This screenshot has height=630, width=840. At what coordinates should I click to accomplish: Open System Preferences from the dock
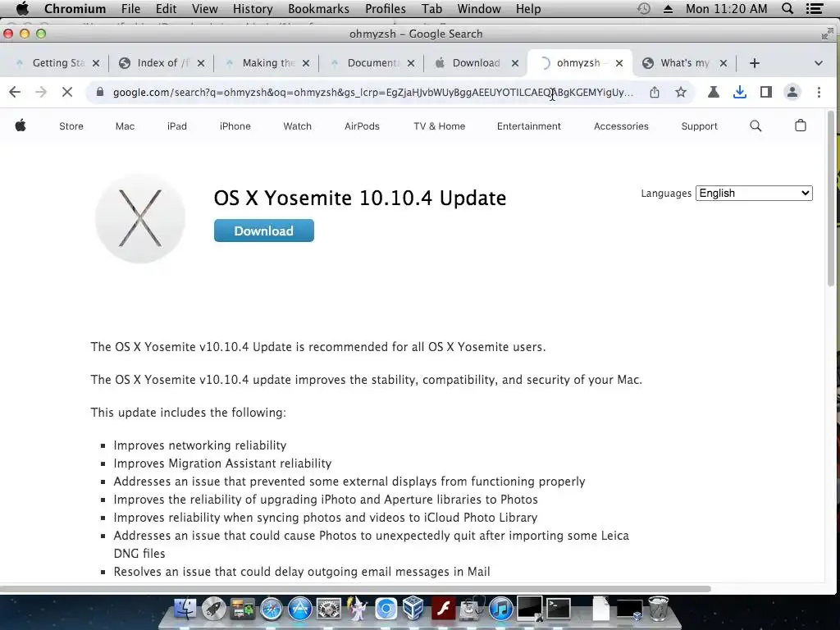point(328,609)
